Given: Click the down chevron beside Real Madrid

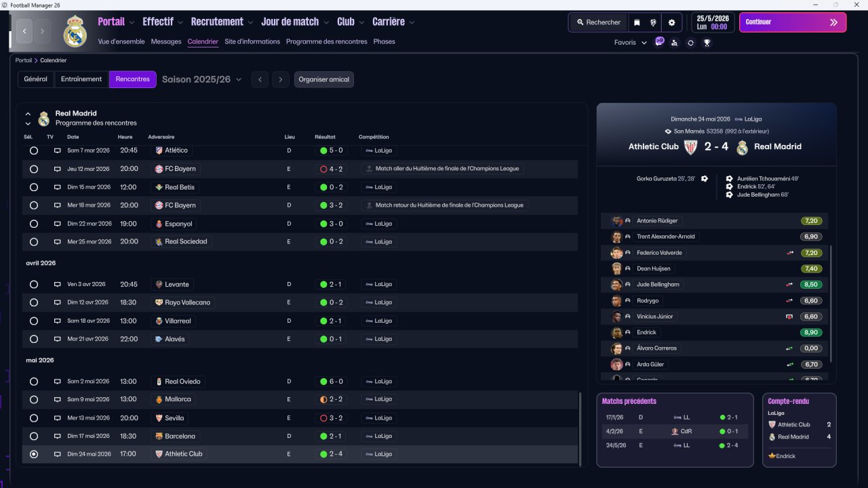Looking at the screenshot, I should click(x=28, y=124).
